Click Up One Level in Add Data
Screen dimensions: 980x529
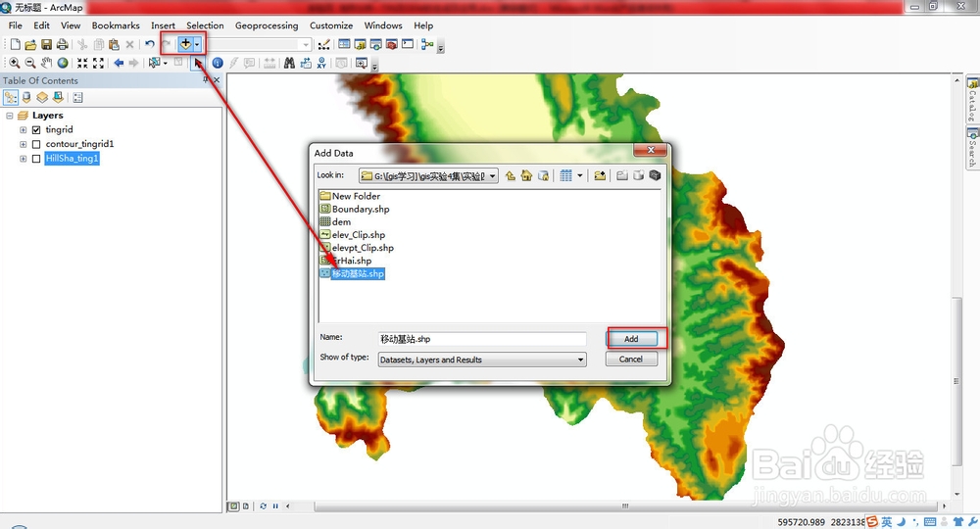coord(510,175)
